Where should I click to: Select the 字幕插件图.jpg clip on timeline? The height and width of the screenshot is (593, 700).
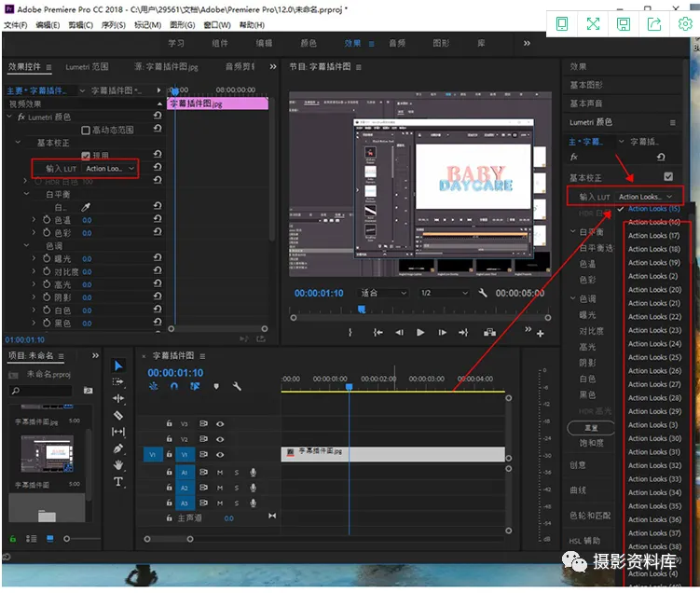tap(392, 455)
